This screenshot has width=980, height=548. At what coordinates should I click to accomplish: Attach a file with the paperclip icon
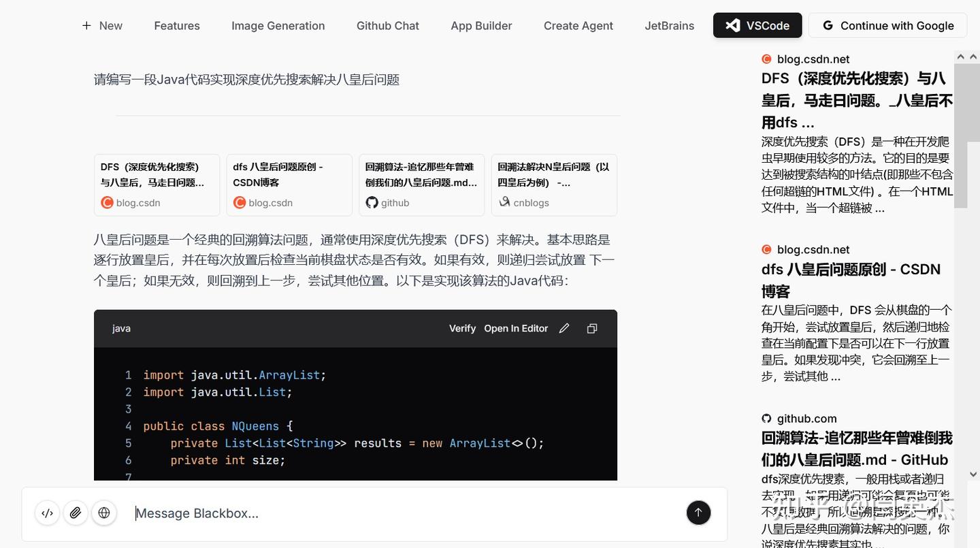click(76, 513)
